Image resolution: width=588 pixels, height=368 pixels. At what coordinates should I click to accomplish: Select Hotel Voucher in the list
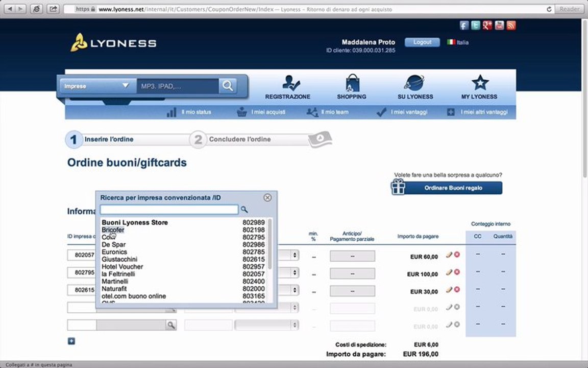122,267
